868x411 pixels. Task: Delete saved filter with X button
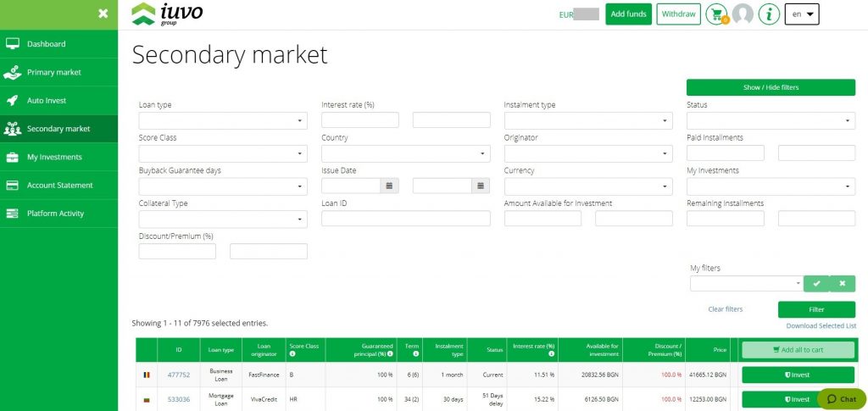(x=843, y=284)
